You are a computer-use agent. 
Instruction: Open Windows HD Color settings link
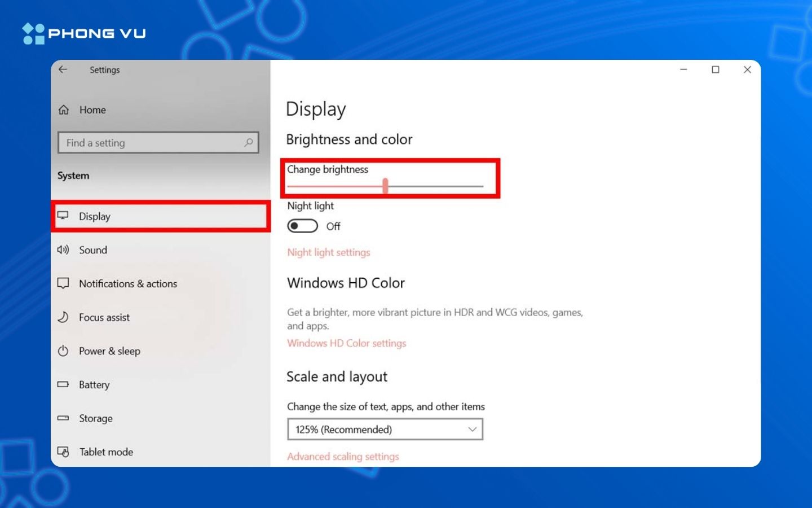tap(346, 343)
